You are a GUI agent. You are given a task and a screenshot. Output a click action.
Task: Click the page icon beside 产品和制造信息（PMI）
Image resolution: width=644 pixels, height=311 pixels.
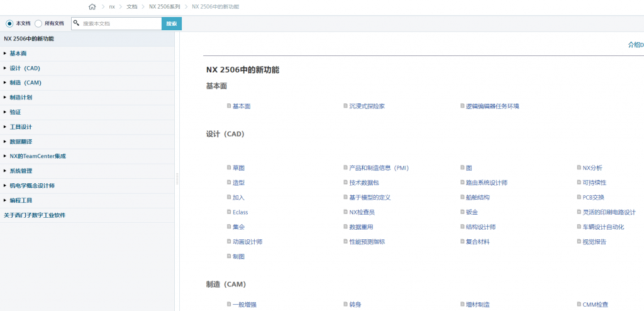tap(346, 167)
